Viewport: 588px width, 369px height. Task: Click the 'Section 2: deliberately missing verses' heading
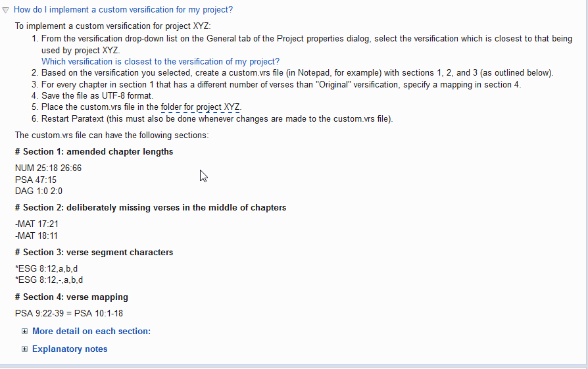tap(151, 208)
